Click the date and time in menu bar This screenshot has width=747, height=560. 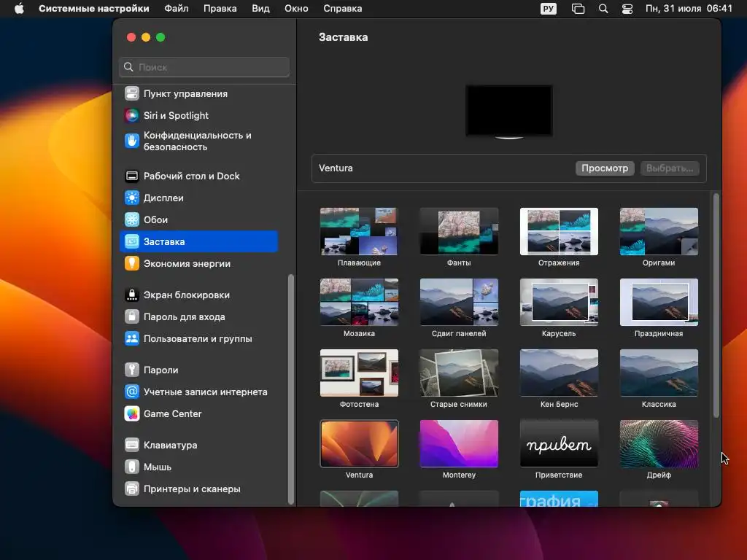689,9
